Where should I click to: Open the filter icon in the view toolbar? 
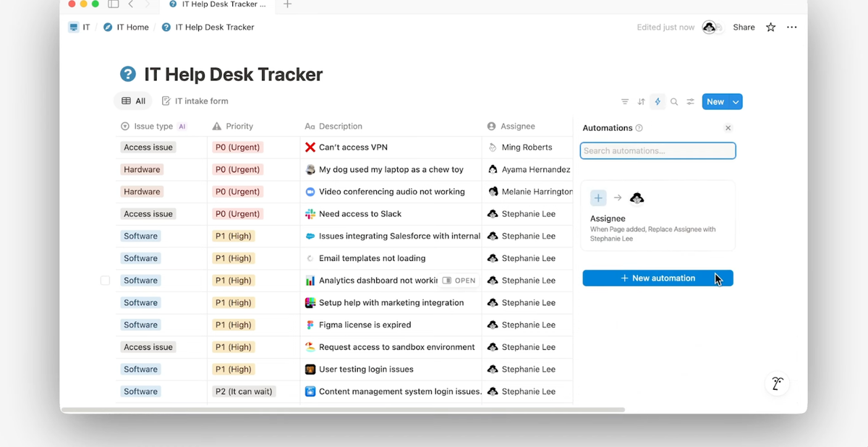click(624, 101)
